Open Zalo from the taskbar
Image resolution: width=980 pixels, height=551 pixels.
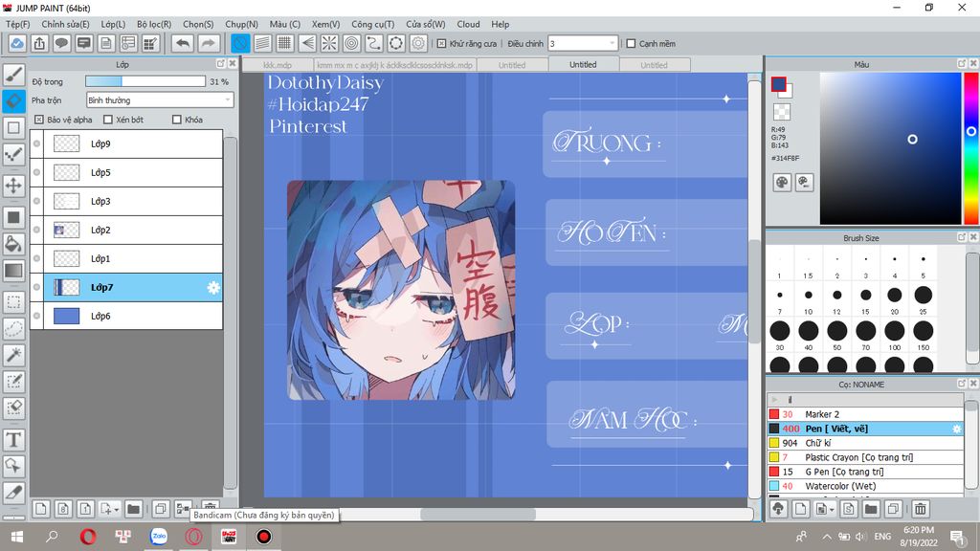pos(159,537)
